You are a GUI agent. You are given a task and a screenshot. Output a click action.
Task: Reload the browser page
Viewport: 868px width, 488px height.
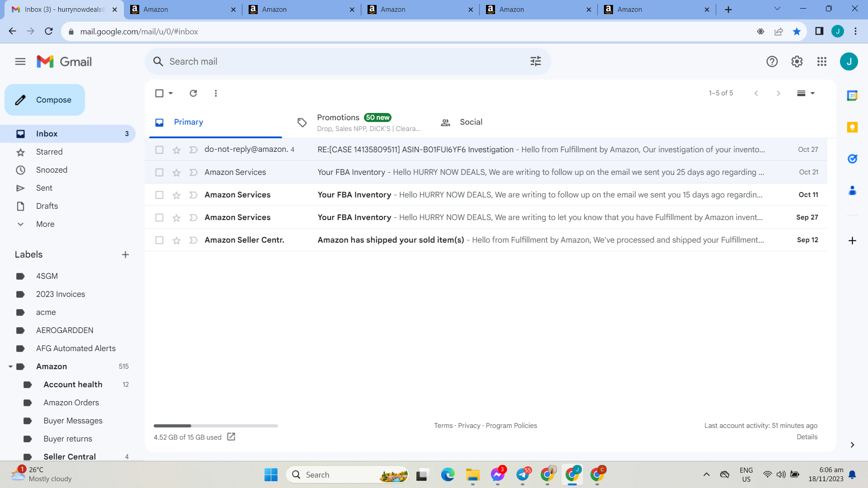(49, 31)
